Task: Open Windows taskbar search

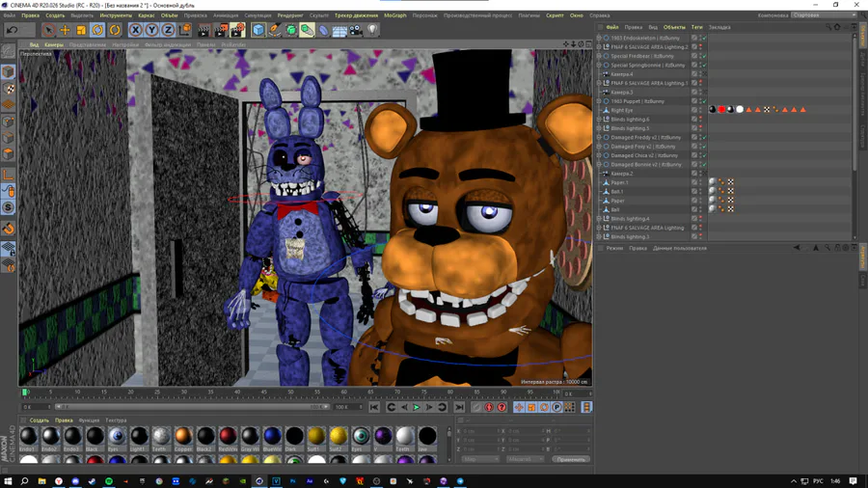Action: pyautogui.click(x=24, y=481)
